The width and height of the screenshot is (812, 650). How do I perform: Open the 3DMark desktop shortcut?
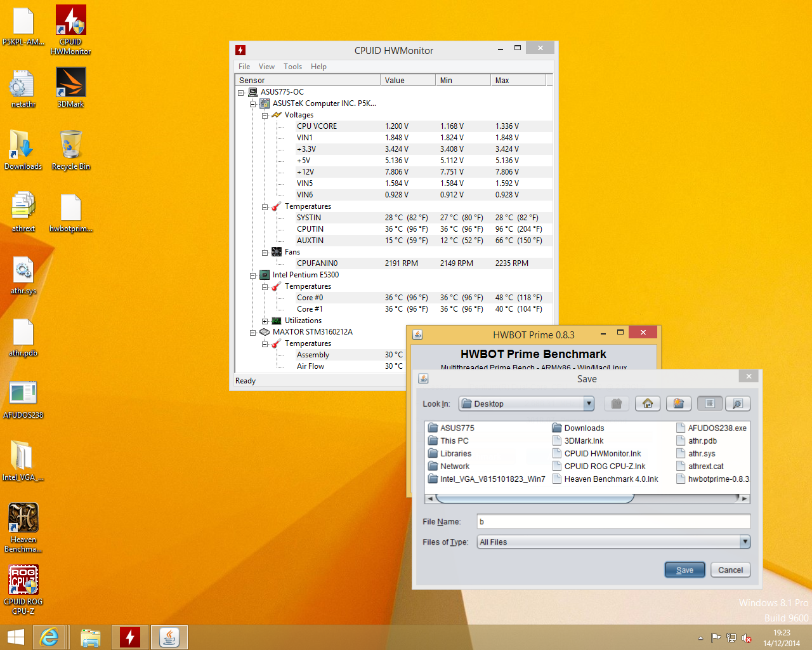click(71, 88)
